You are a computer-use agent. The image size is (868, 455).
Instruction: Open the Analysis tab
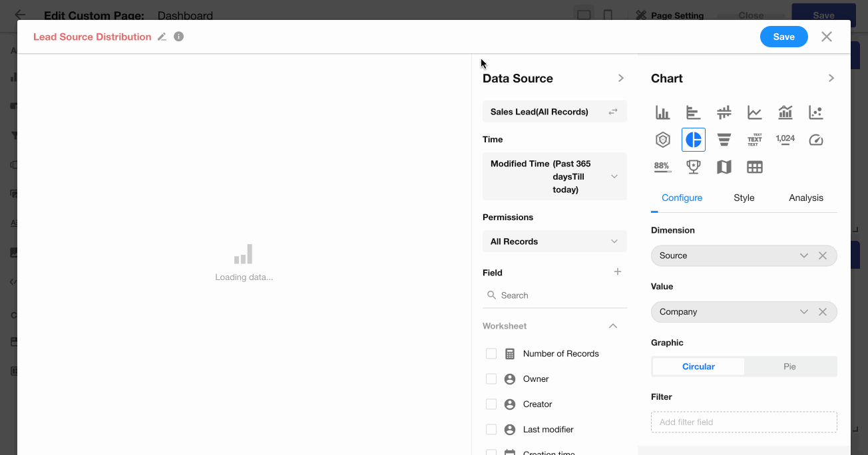point(805,198)
